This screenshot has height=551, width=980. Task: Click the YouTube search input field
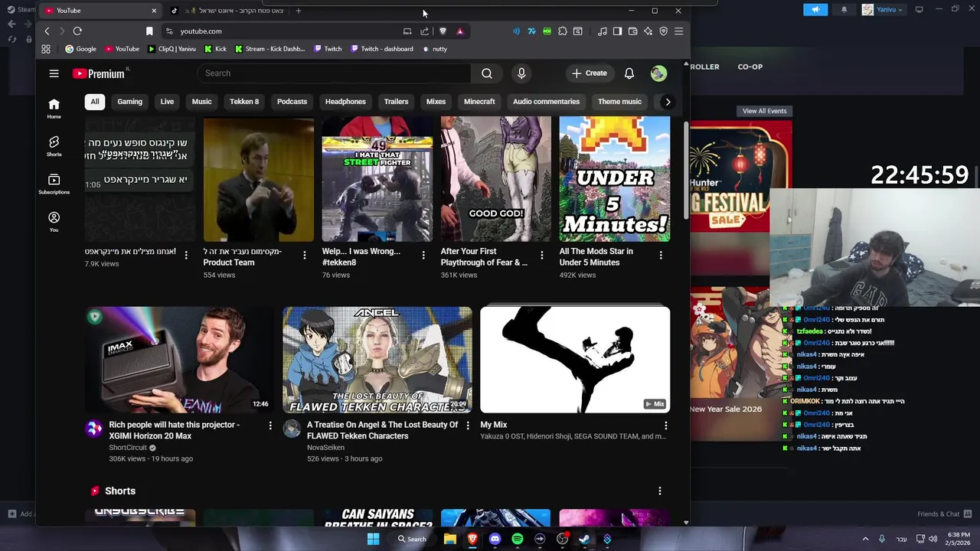(334, 73)
